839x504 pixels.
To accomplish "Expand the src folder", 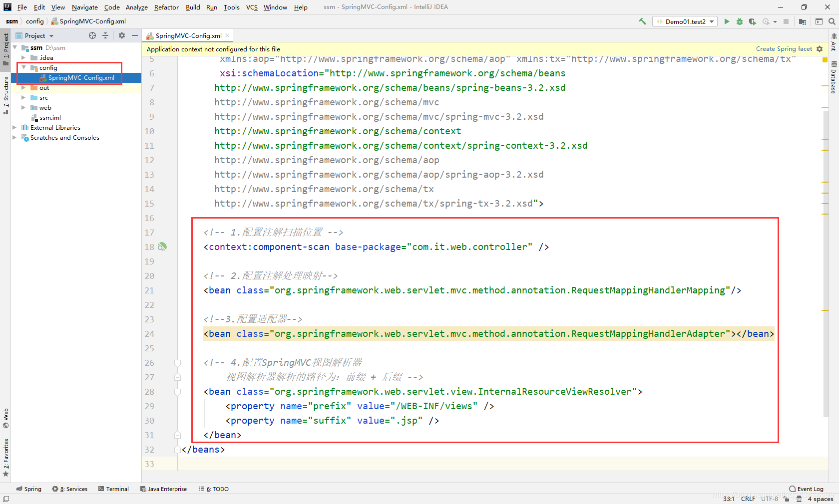I will tap(23, 98).
